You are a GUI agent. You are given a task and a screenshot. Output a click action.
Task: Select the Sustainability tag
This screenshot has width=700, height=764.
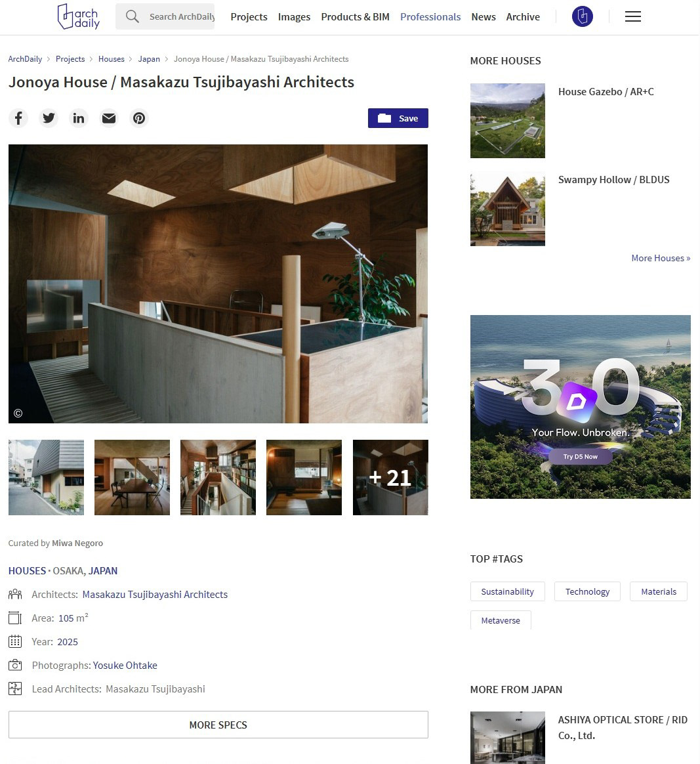click(x=507, y=591)
